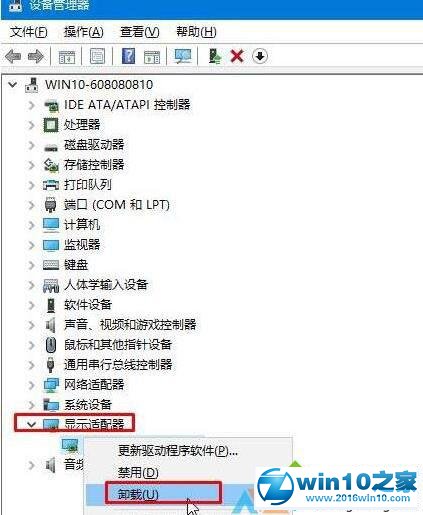The width and height of the screenshot is (423, 515).
Task: Expand the 处理器 tree node
Action: coord(31,125)
